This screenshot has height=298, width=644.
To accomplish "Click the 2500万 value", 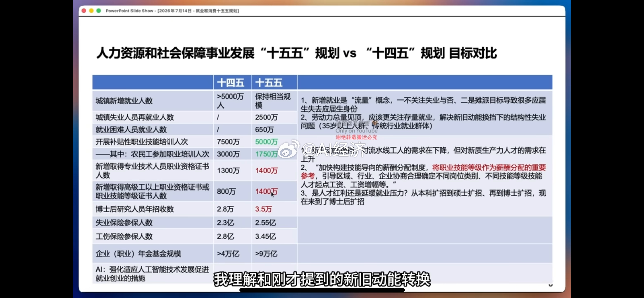I will tap(267, 117).
